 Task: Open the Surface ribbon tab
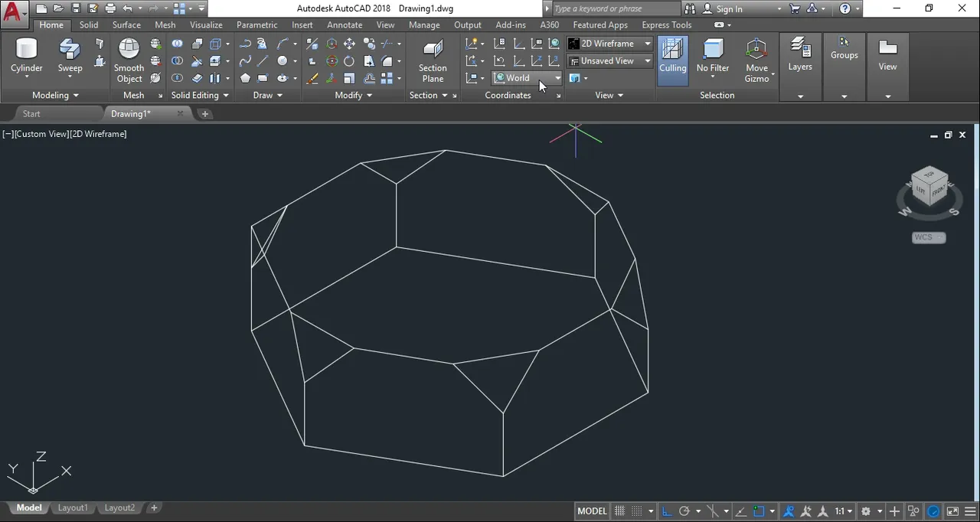click(126, 25)
